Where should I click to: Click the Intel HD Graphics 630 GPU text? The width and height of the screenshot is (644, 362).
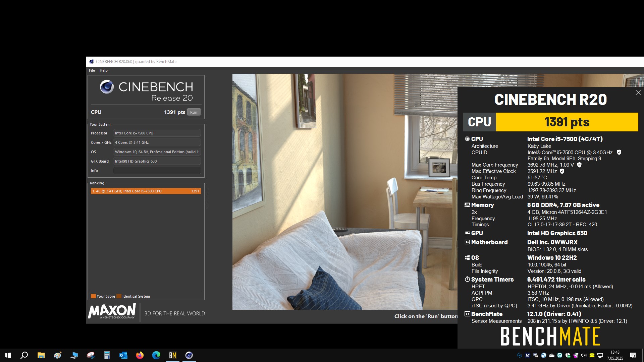point(557,233)
